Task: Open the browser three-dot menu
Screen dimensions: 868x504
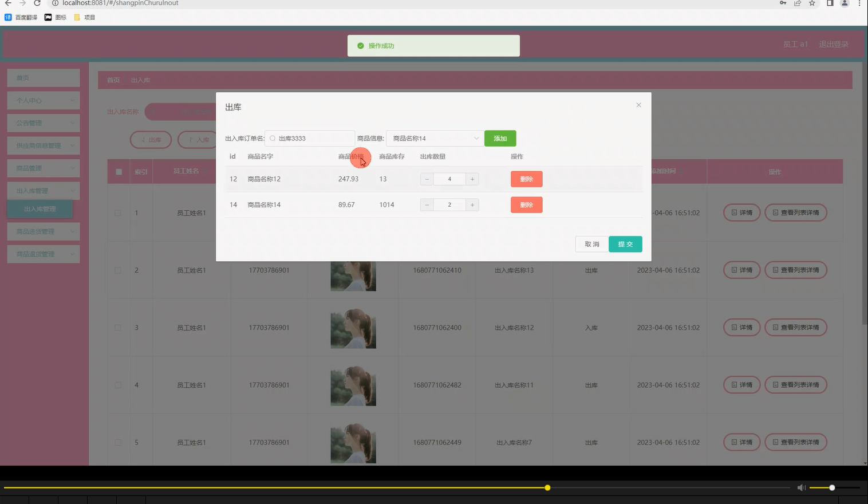Action: 859,3
